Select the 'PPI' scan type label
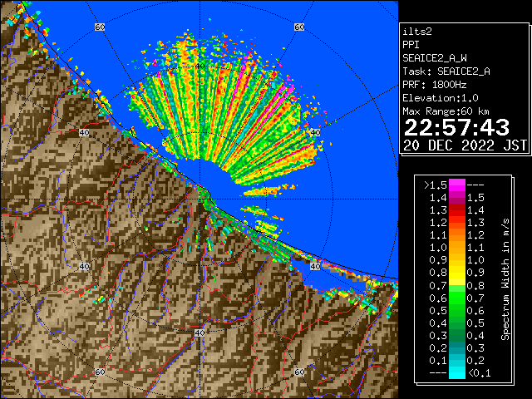532x399 pixels. pos(411,45)
